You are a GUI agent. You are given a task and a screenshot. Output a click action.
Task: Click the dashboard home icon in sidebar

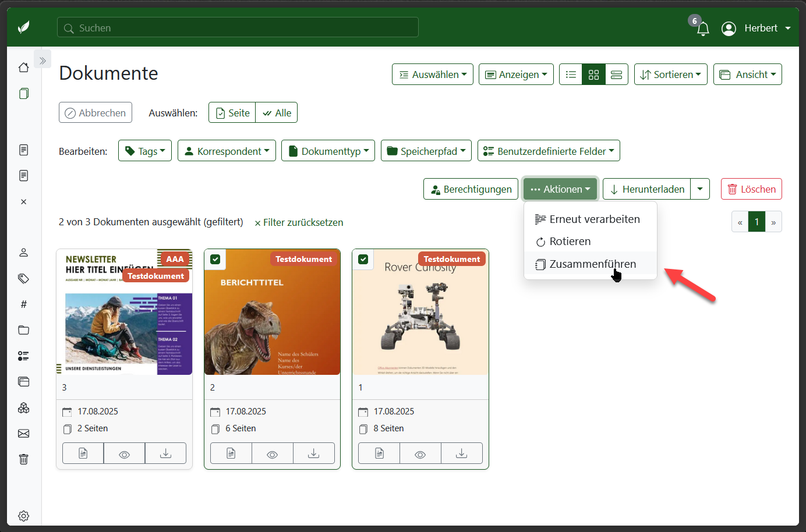[x=24, y=68]
